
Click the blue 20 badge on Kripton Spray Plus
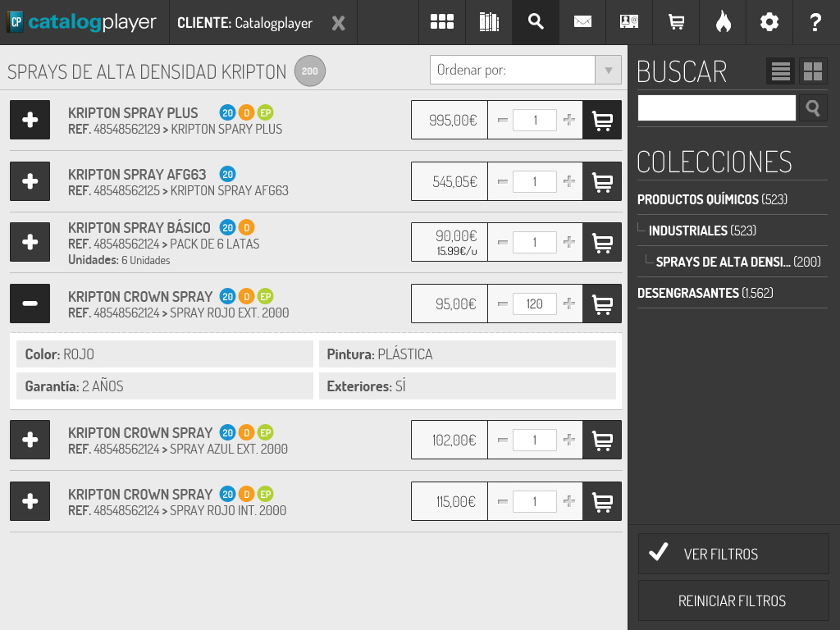(x=228, y=112)
